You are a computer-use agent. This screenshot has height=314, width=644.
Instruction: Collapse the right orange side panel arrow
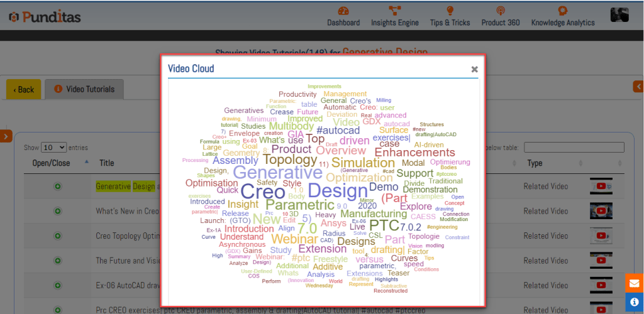(x=638, y=87)
